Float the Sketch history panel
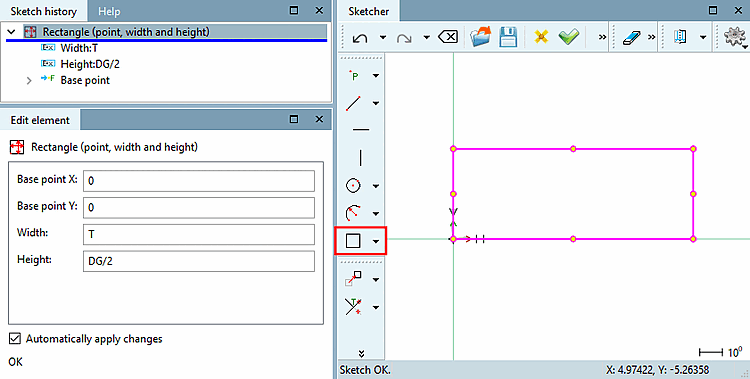The width and height of the screenshot is (750, 379). (294, 10)
